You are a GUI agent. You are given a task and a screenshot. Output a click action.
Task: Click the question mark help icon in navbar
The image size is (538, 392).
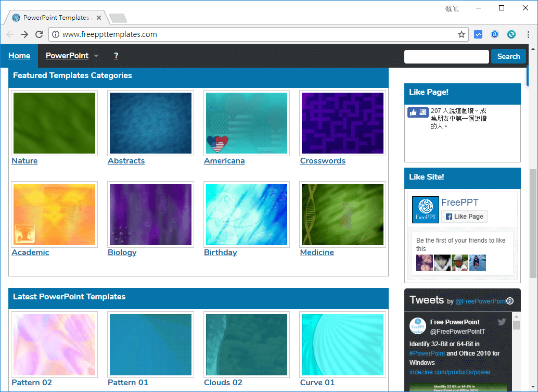[x=116, y=56]
